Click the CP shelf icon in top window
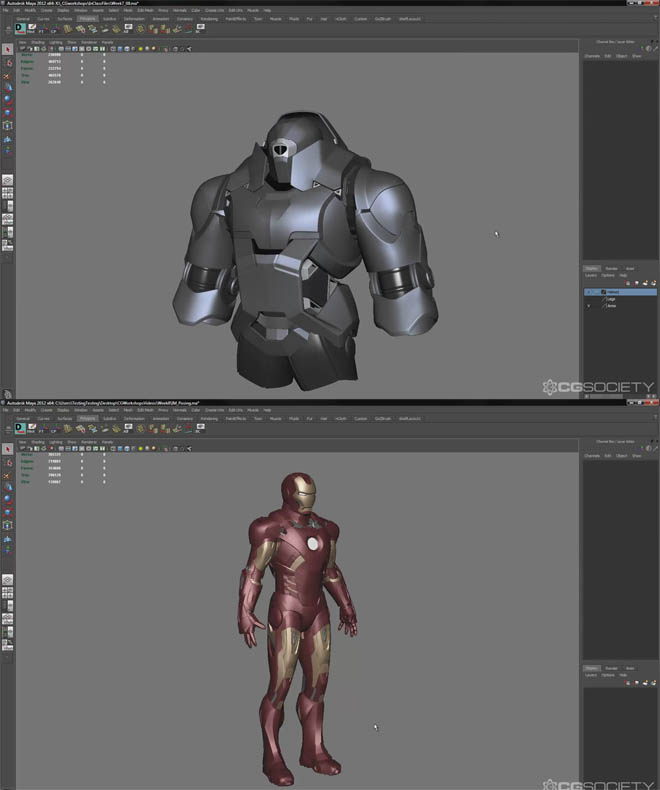Screen dimensions: 660x790 (55, 29)
